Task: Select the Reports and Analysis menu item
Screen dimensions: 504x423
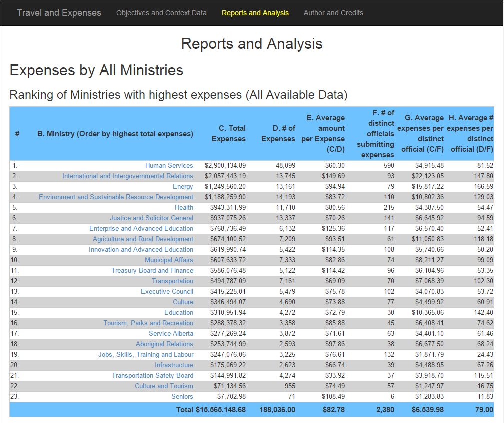Action: (x=255, y=13)
